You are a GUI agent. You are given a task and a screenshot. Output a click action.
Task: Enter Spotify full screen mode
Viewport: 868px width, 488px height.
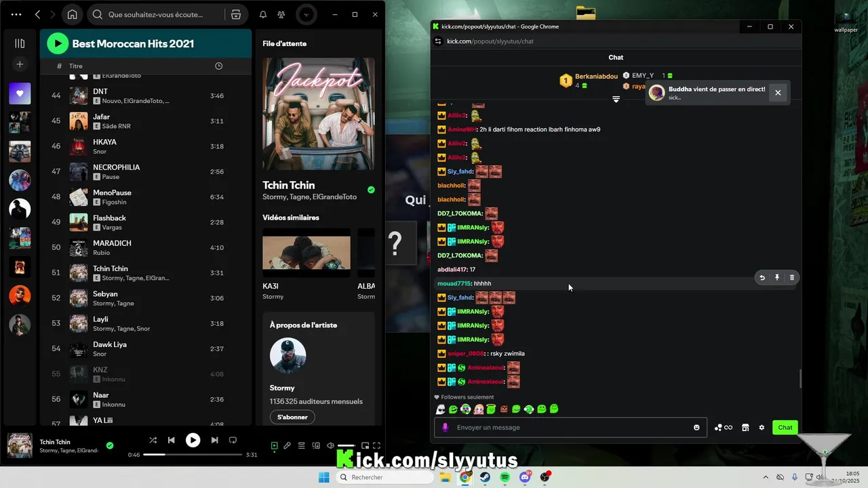click(377, 446)
